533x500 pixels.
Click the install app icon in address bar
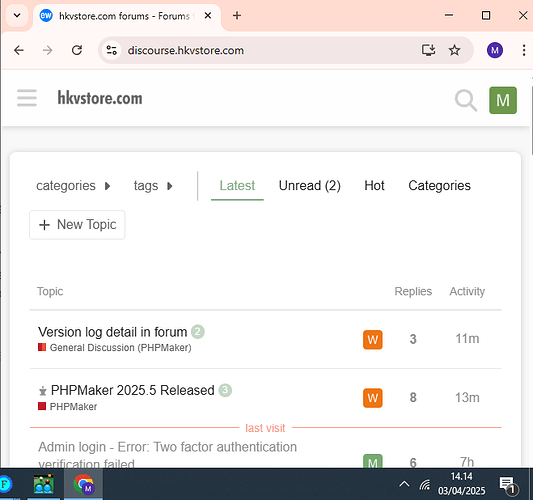coord(428,50)
